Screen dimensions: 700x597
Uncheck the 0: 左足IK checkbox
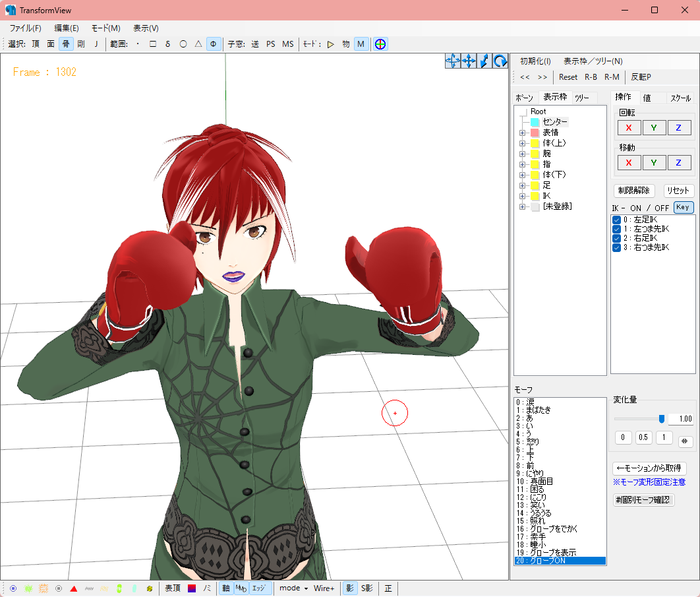(616, 220)
